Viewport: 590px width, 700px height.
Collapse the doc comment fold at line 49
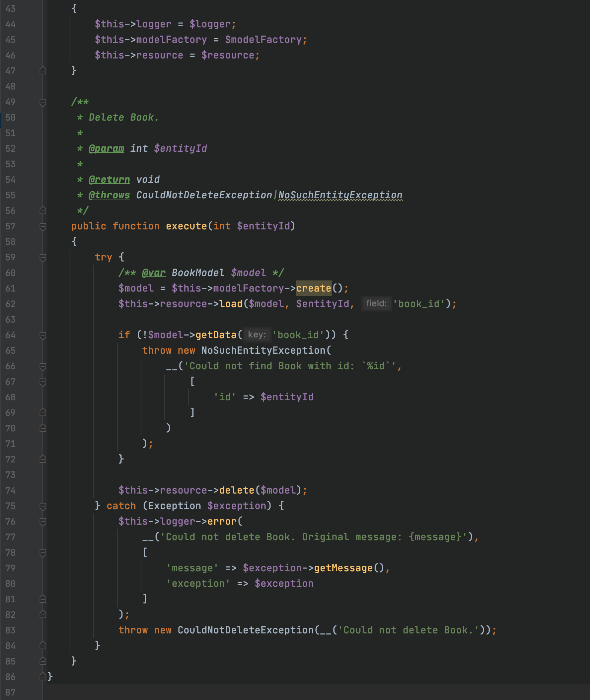point(43,102)
